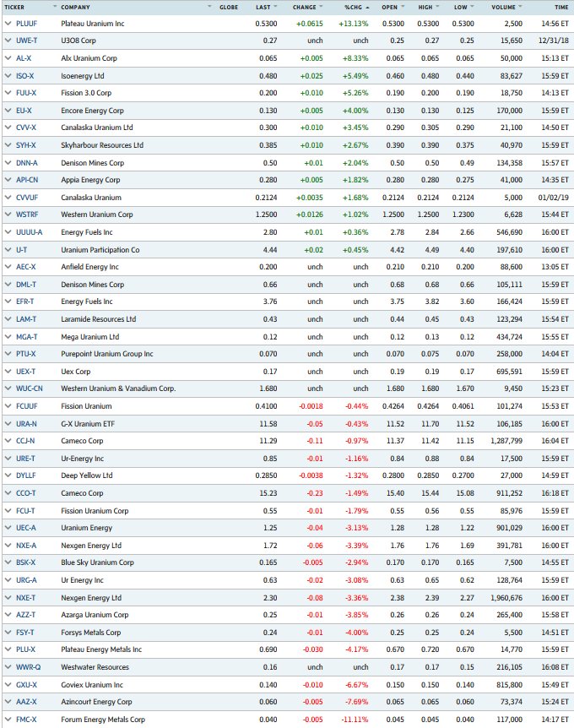This screenshot has width=574, height=728.
Task: Expand the NXE-T row chevron
Action: (8, 598)
